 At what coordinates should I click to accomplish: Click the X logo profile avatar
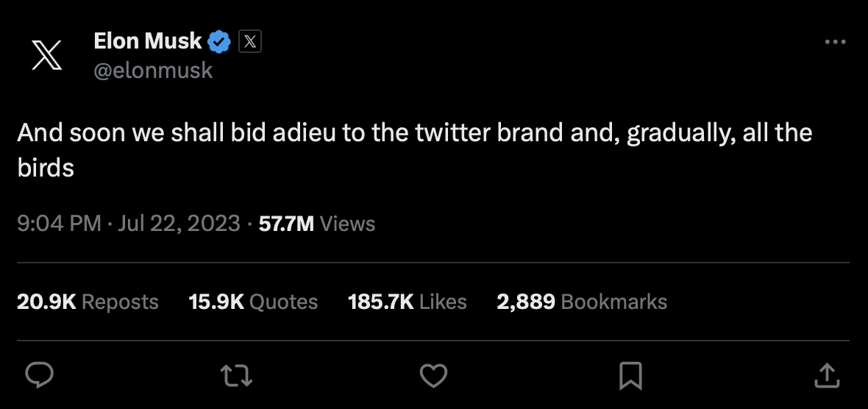pyautogui.click(x=47, y=55)
